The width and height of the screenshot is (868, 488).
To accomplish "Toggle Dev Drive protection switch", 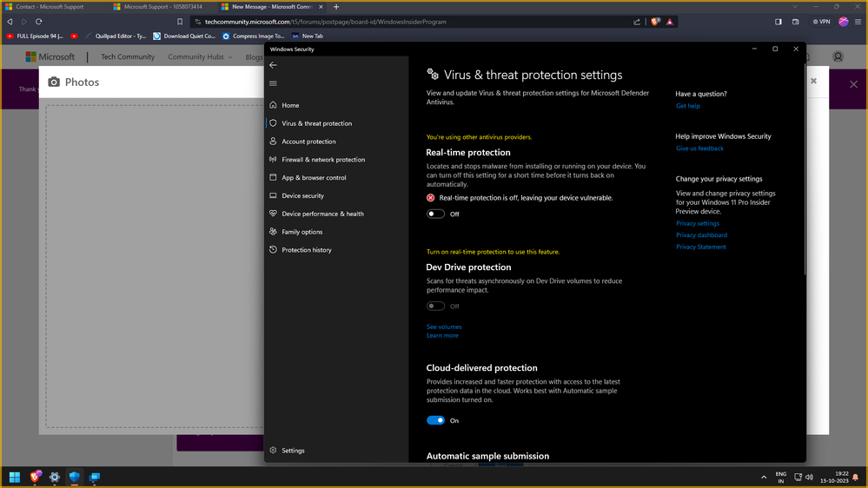I will (435, 306).
